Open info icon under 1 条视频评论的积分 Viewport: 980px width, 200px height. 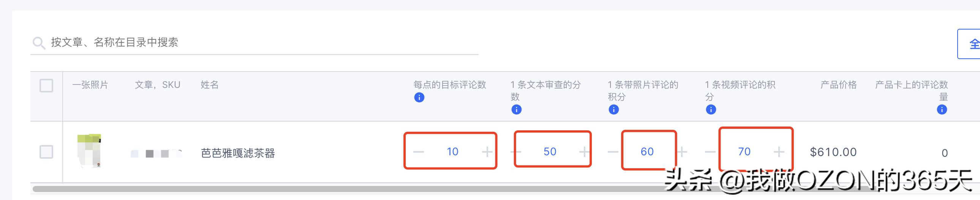tap(711, 110)
